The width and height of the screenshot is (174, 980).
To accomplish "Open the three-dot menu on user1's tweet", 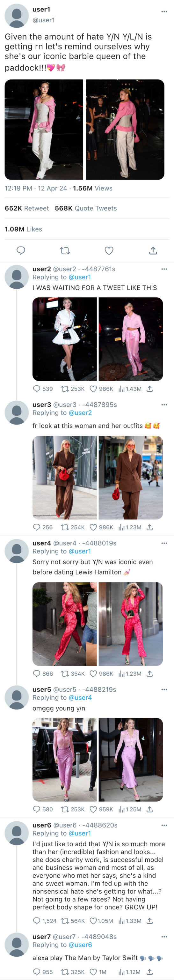I will pos(164,11).
